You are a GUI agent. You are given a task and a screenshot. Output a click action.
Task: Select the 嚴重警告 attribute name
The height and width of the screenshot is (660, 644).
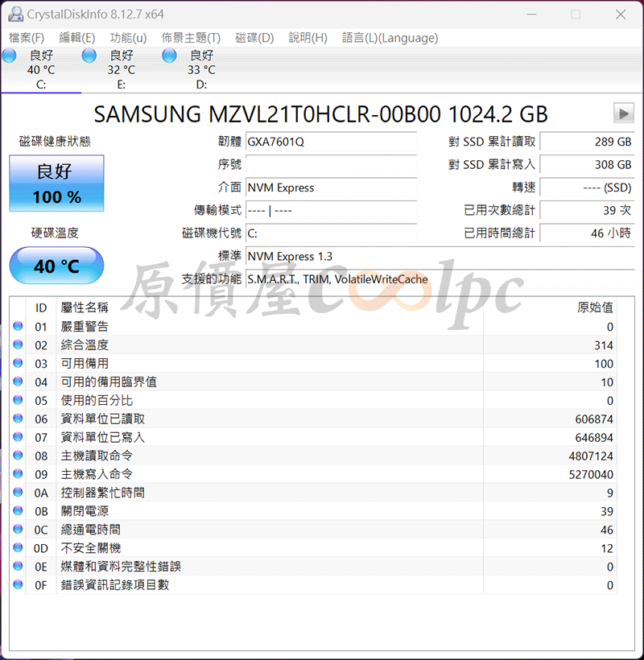point(85,326)
